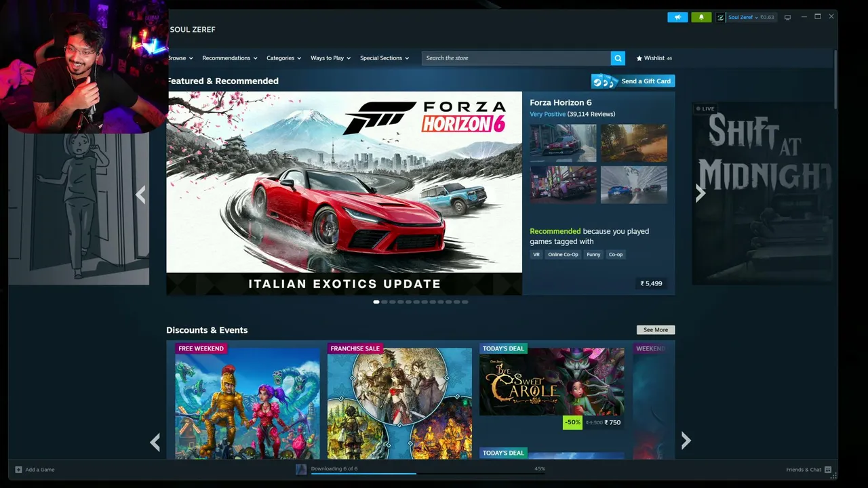The width and height of the screenshot is (868, 488).
Task: Select the Co-op tag
Action: (x=616, y=255)
